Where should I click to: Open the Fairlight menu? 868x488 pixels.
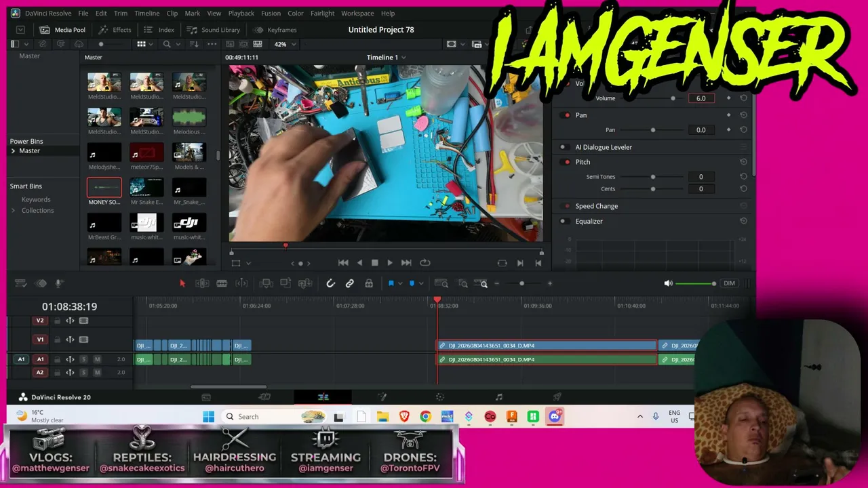tap(322, 14)
